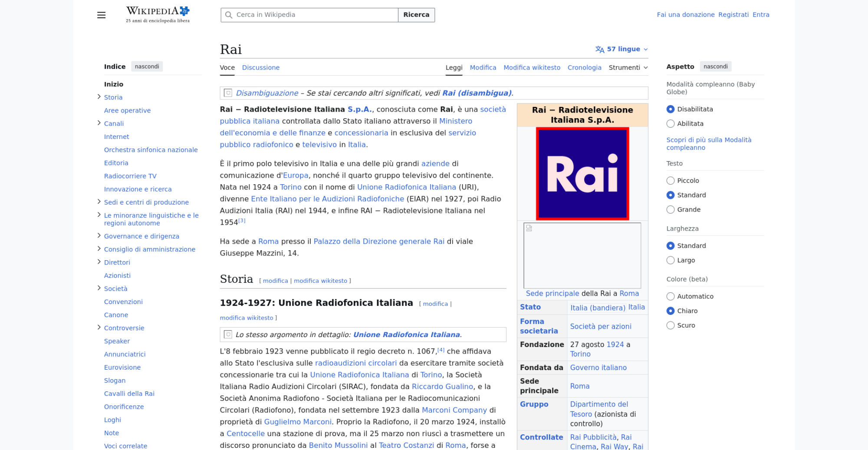
Task: Click the broken headquarters image placeholder
Action: [x=582, y=255]
